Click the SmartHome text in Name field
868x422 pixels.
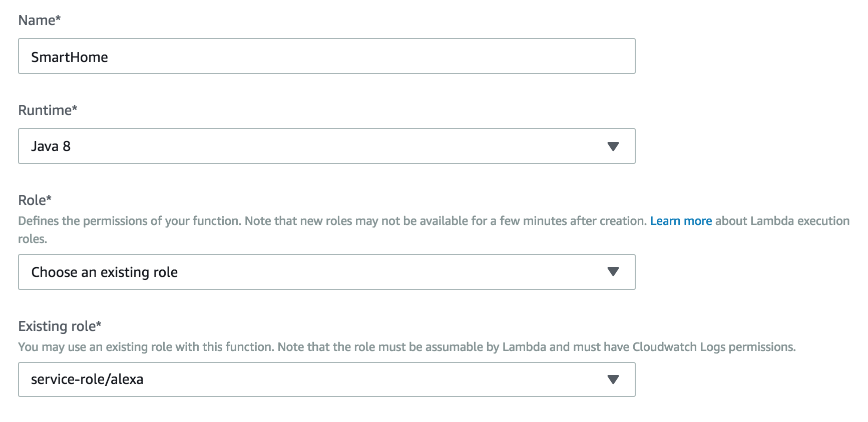point(70,57)
